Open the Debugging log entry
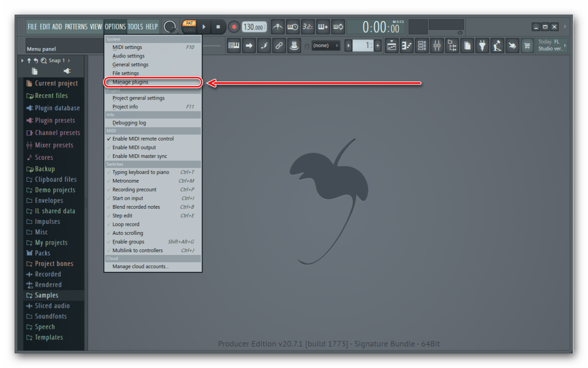This screenshot has width=588, height=368. (153, 123)
